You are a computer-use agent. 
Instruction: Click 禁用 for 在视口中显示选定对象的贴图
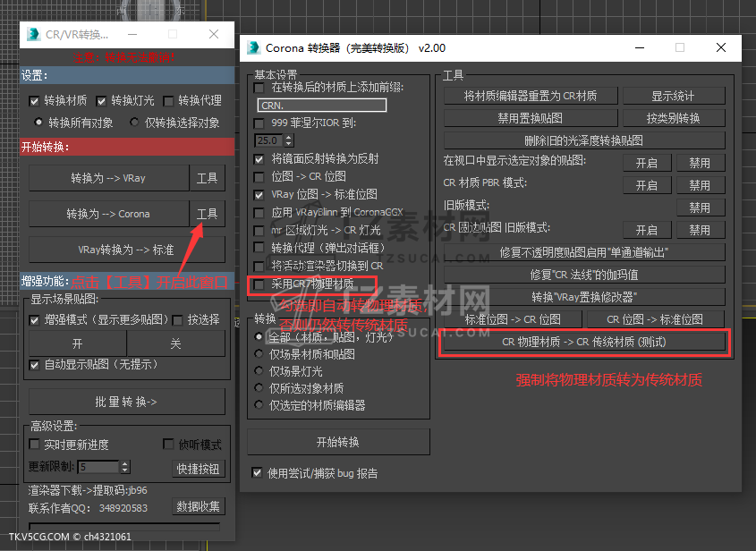(x=700, y=163)
